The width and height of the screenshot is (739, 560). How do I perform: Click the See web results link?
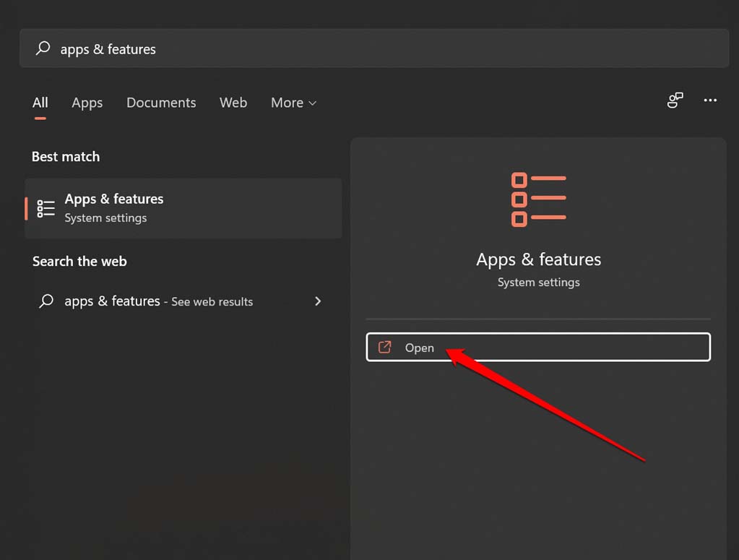click(x=211, y=301)
